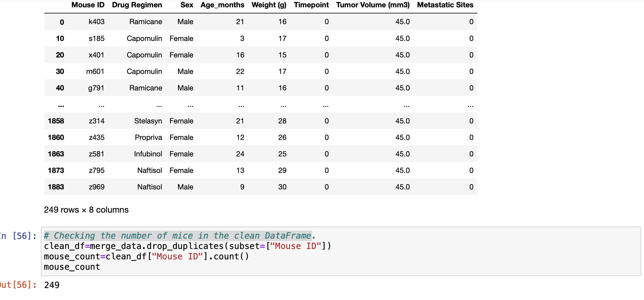Select the k403 mouse ID cell
The image size is (644, 300).
(96, 22)
